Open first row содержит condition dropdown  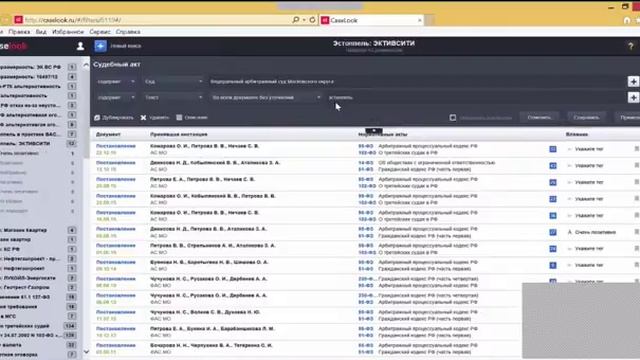click(116, 82)
